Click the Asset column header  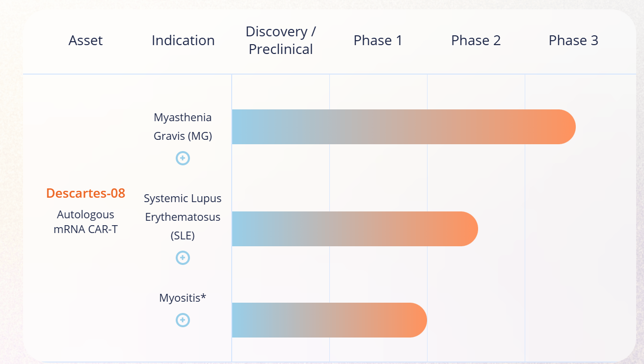point(85,40)
